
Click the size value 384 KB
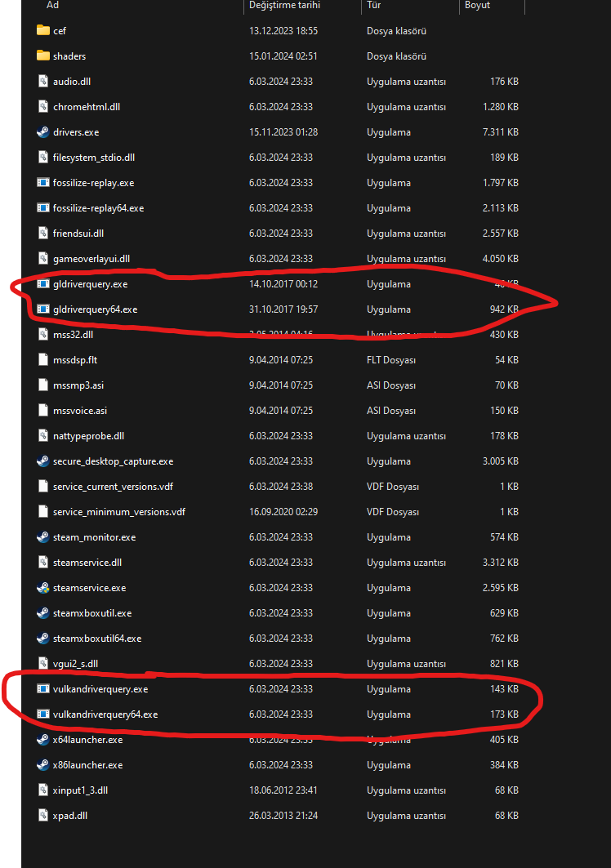[504, 765]
